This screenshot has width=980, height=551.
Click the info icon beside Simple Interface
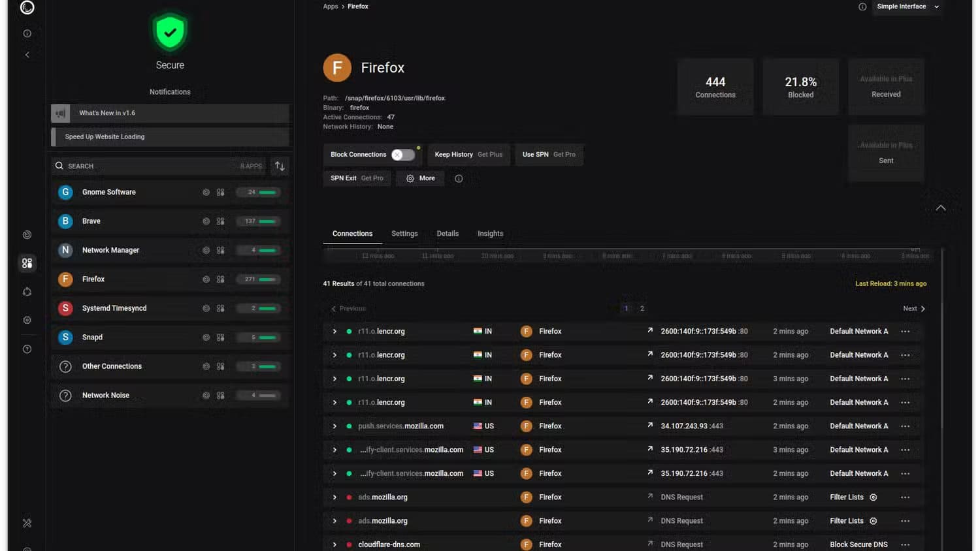click(x=862, y=7)
